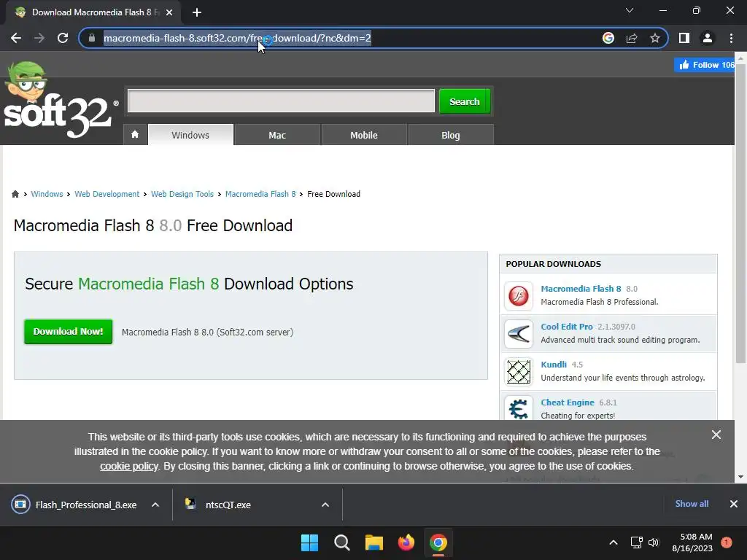Open the browser side panel

(684, 38)
